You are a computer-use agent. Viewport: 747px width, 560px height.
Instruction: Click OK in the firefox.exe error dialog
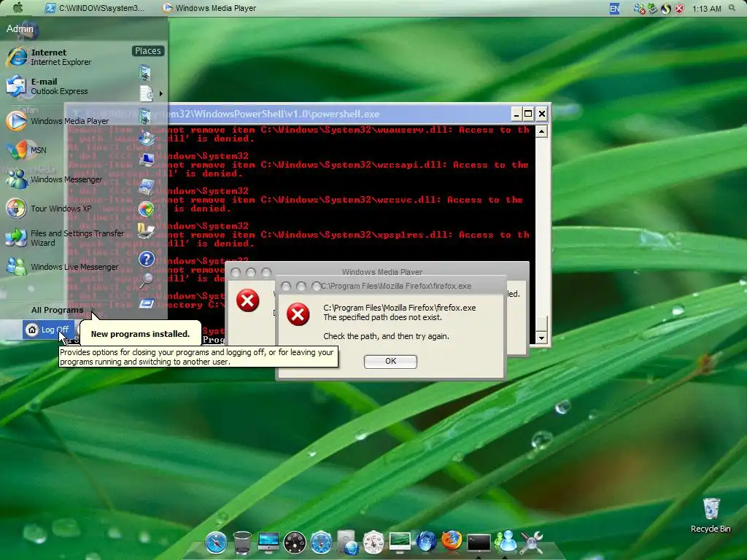click(390, 362)
